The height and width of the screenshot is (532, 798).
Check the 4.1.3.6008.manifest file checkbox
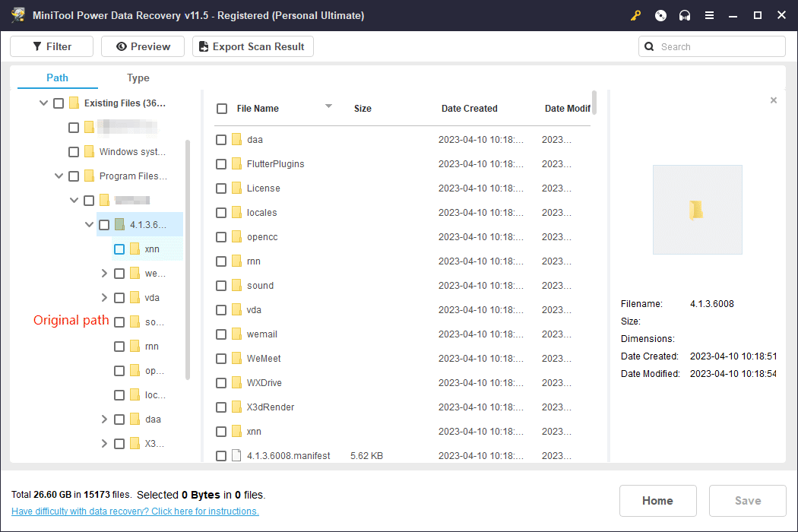[221, 456]
